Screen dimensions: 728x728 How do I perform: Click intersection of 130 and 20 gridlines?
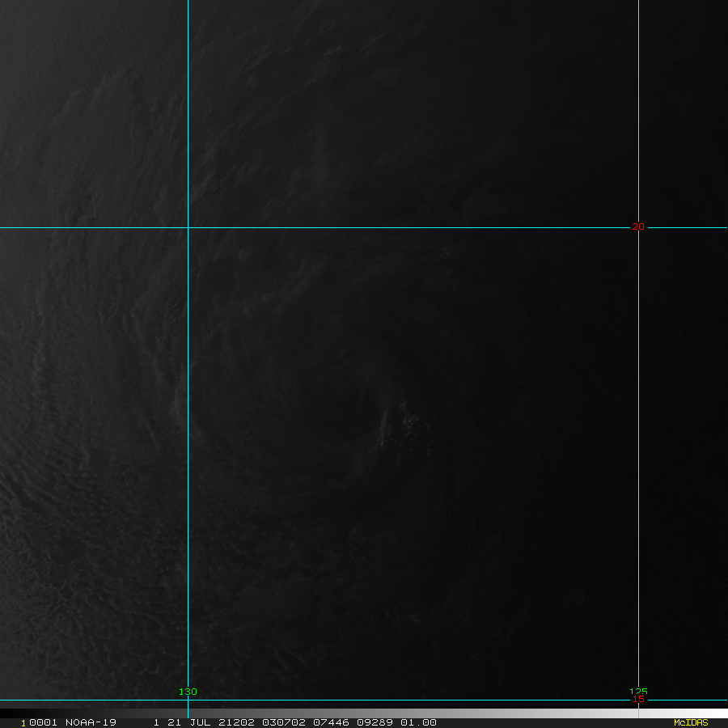click(x=188, y=227)
